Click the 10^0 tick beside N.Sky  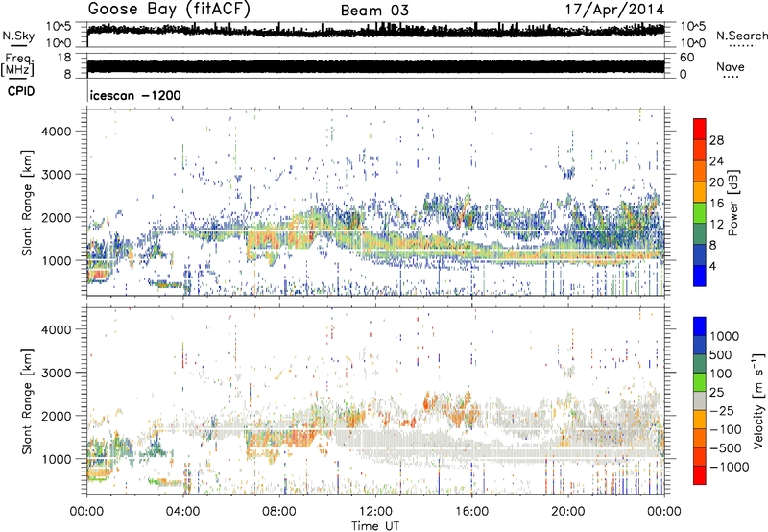59,43
